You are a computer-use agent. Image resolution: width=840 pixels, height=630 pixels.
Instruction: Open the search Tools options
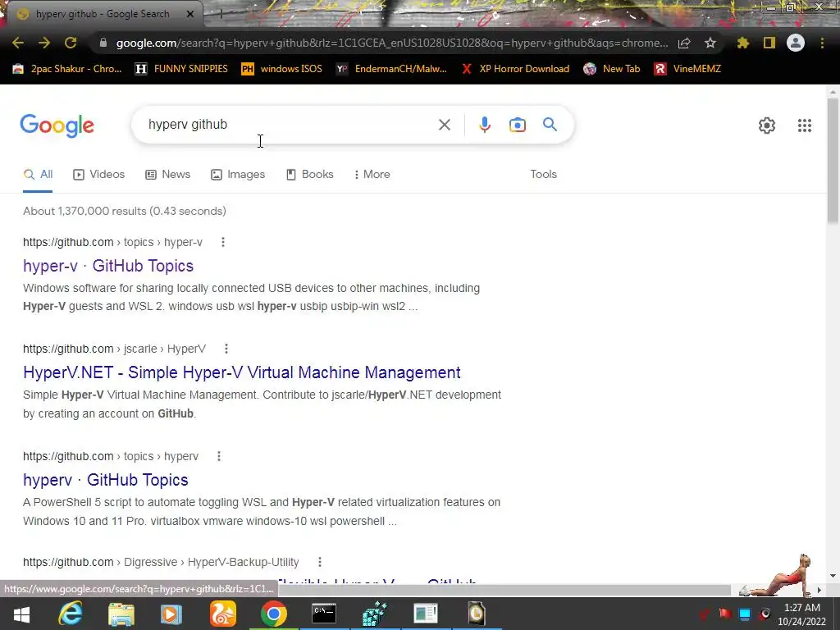tap(543, 174)
